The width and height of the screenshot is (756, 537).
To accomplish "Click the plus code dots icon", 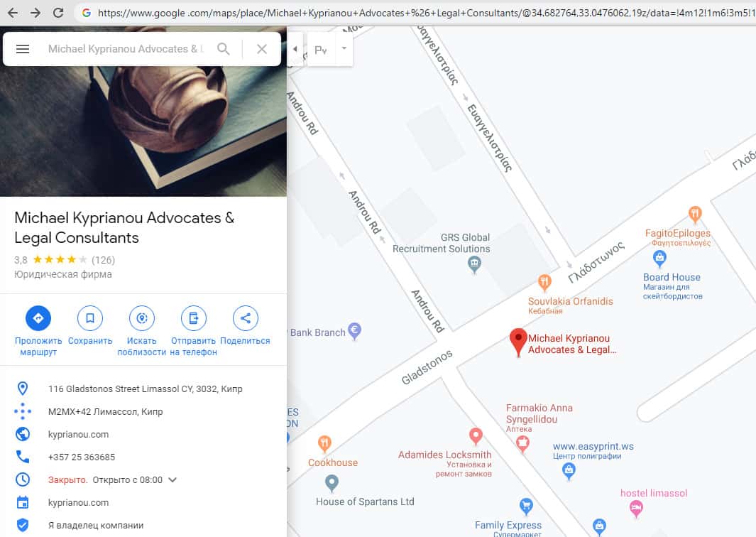I will coord(23,411).
